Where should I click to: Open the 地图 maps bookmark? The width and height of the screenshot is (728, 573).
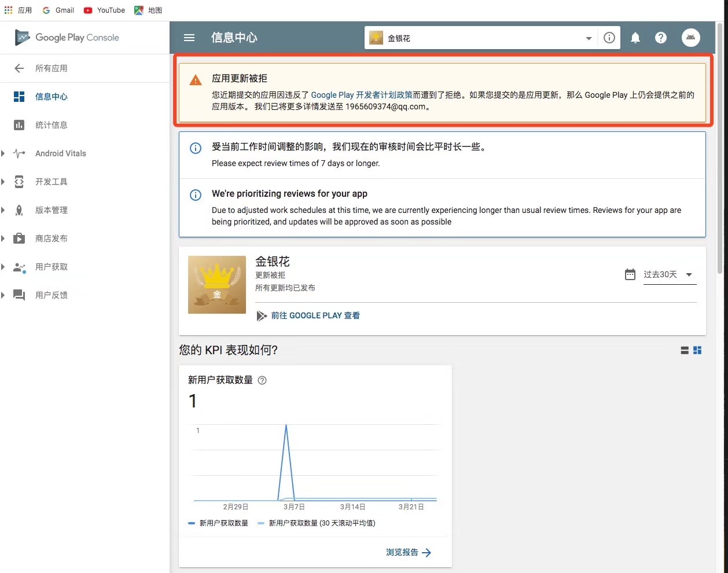(148, 10)
